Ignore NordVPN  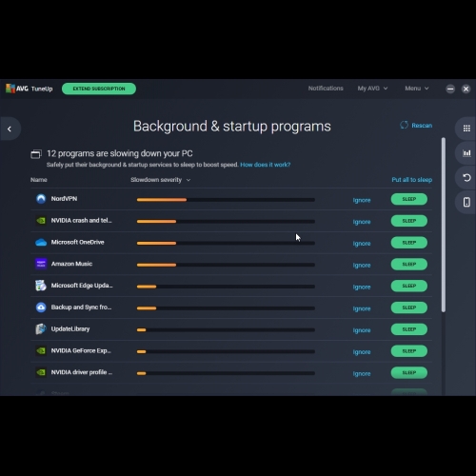[362, 200]
